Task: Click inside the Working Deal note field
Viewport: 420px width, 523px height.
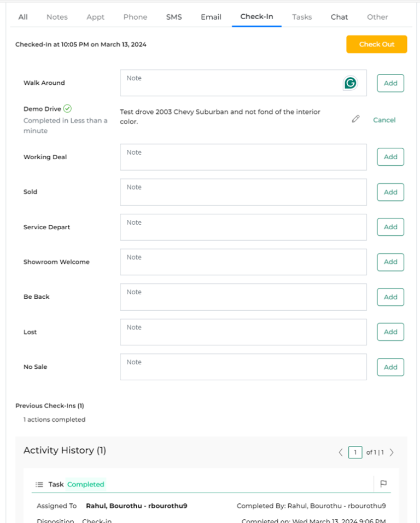Action: pos(243,157)
